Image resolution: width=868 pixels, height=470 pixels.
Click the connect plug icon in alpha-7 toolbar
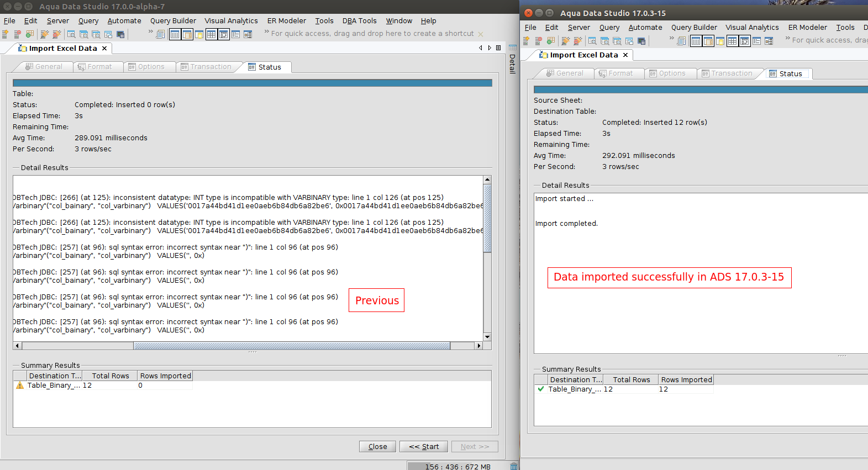tap(45, 34)
